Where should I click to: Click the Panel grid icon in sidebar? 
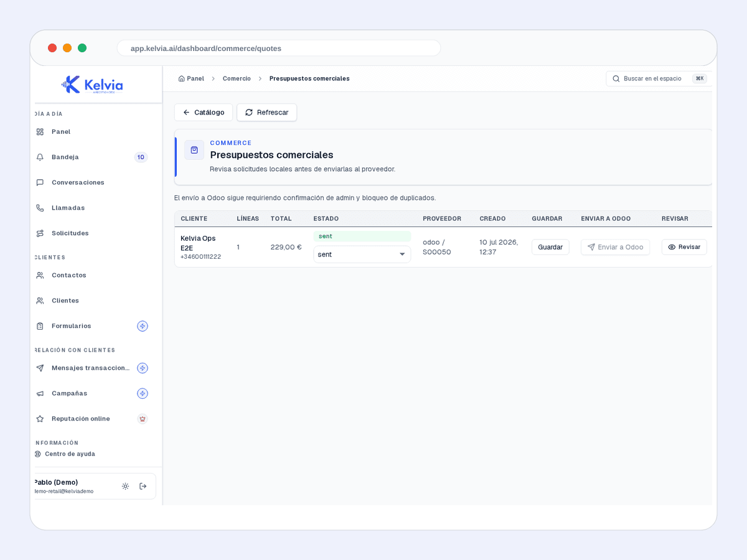coord(40,132)
